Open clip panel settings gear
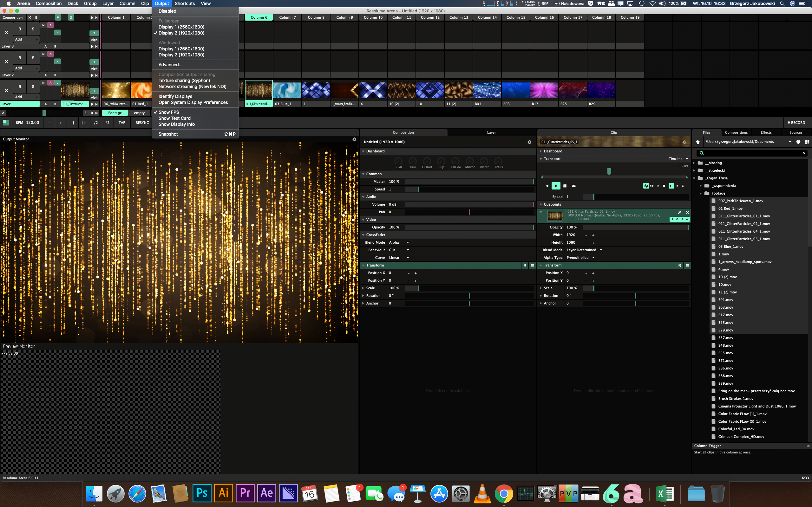 (684, 142)
